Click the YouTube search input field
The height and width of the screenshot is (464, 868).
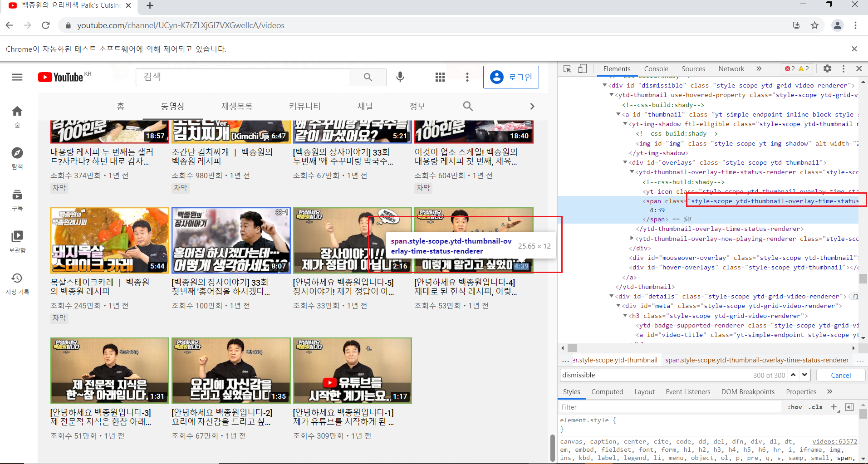pos(243,77)
